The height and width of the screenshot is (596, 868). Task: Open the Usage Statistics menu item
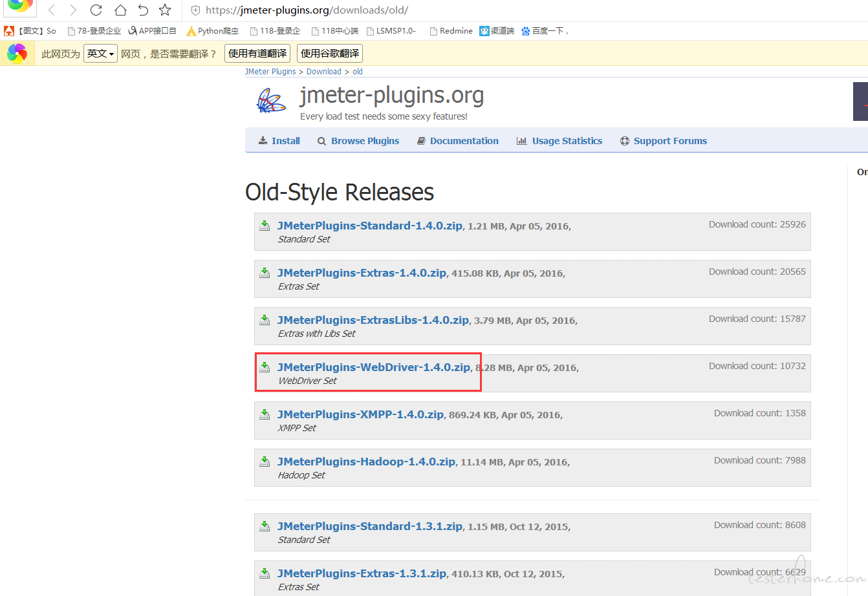(x=559, y=141)
